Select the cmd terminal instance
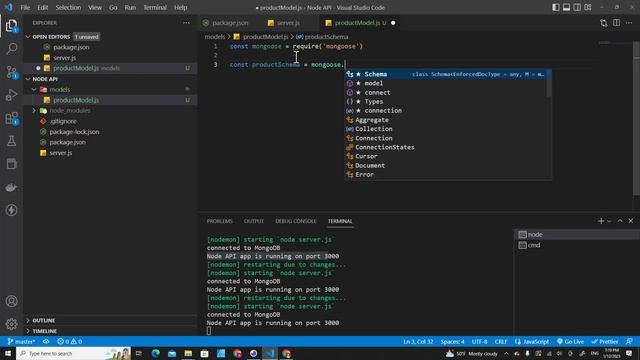640x360 pixels. (576, 245)
